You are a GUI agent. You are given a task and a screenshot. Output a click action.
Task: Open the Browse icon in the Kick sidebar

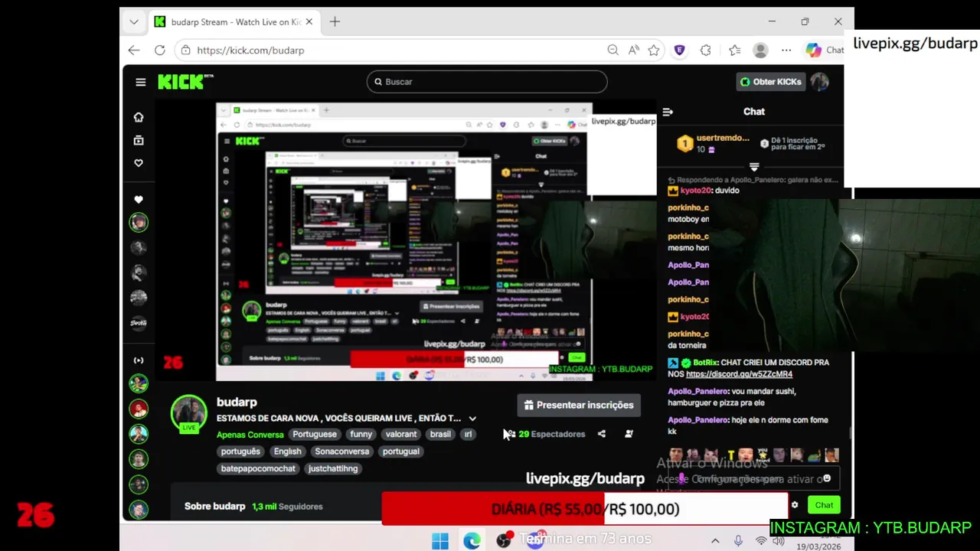[139, 140]
